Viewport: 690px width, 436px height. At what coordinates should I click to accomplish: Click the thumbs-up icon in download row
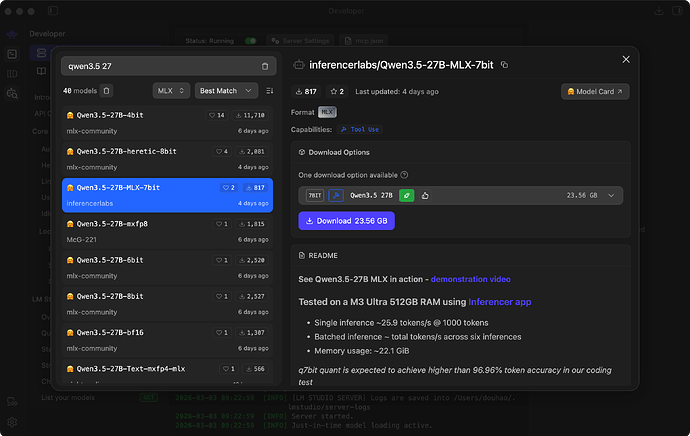coord(425,195)
